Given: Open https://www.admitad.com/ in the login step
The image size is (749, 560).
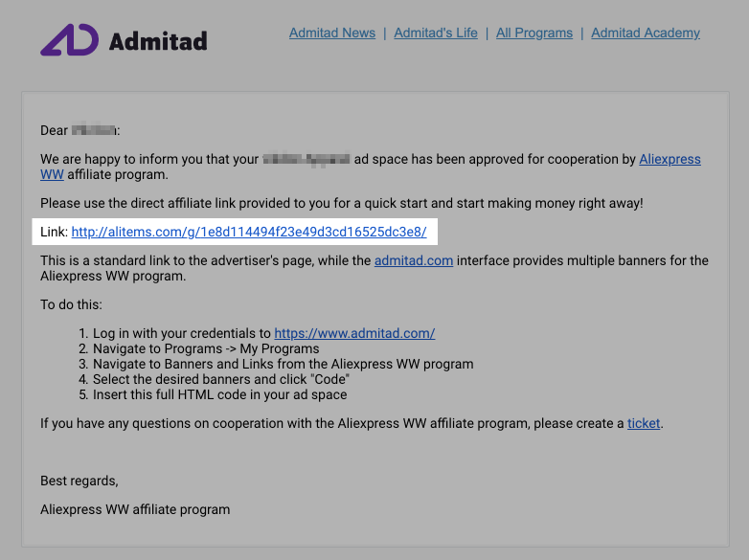Looking at the screenshot, I should [354, 333].
